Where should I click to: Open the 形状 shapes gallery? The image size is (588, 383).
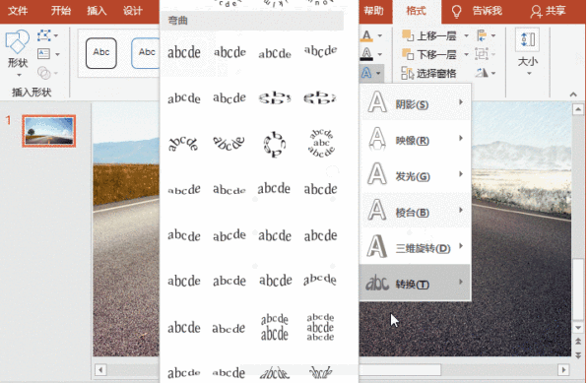click(x=18, y=52)
